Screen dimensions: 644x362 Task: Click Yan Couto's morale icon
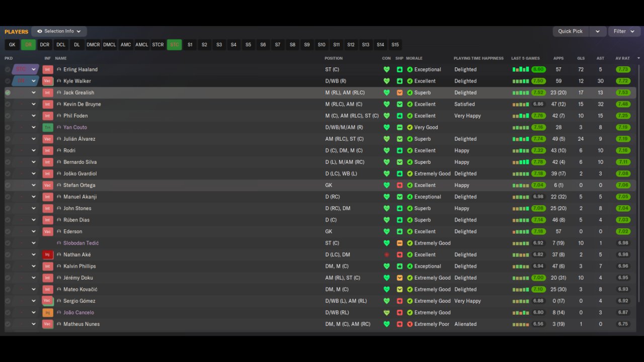(x=410, y=127)
